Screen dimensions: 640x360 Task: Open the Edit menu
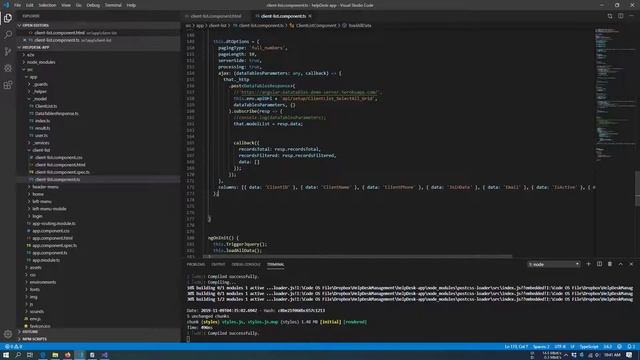point(30,5)
